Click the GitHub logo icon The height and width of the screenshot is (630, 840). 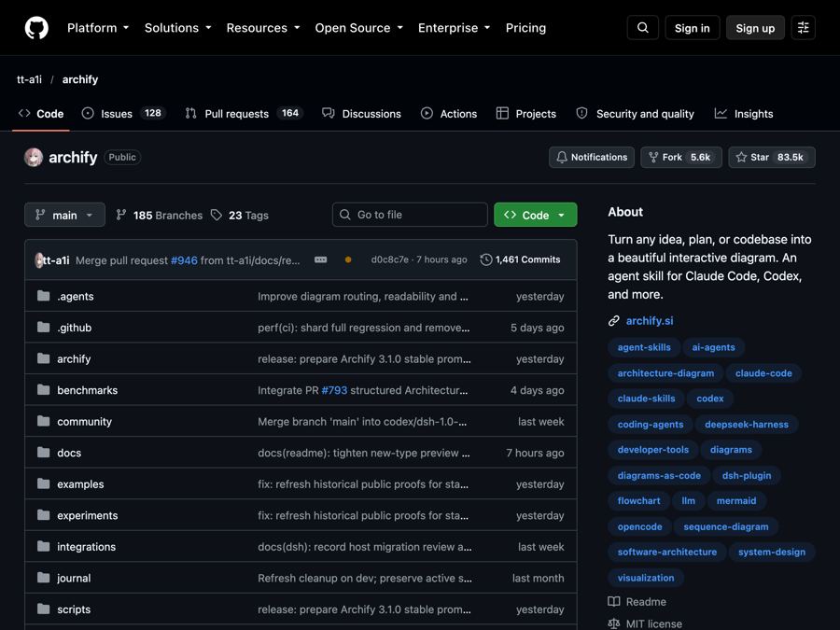tap(36, 28)
